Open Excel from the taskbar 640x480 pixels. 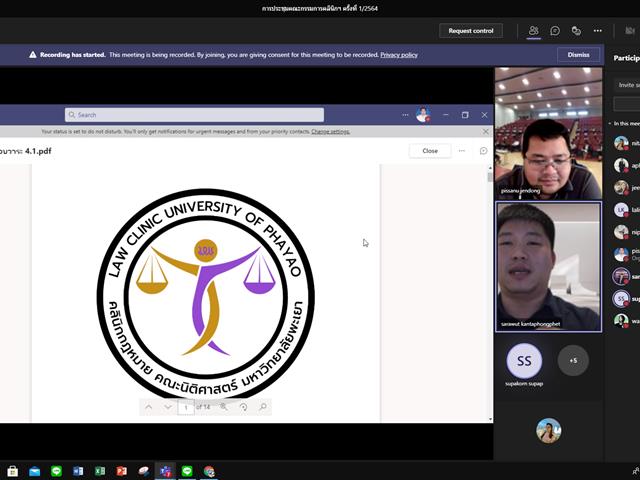[x=100, y=471]
